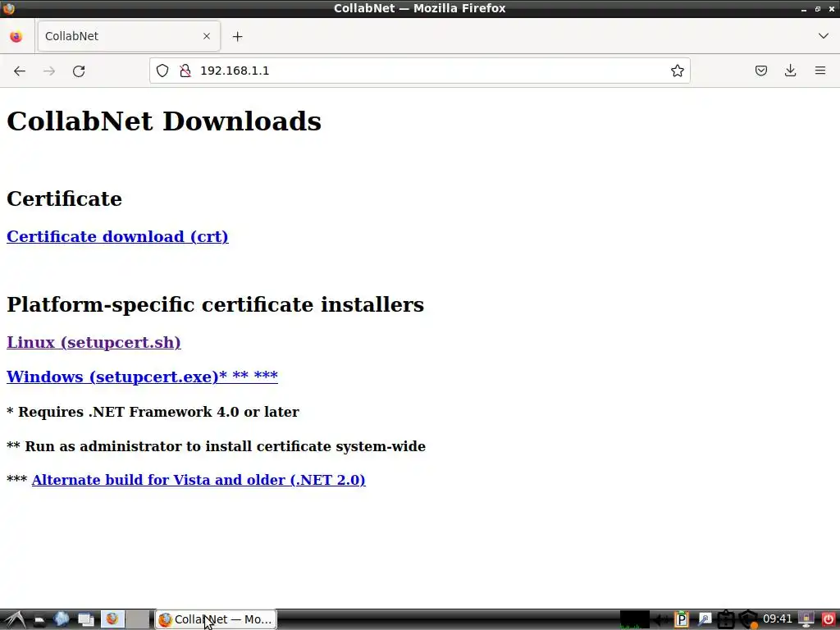Image resolution: width=840 pixels, height=630 pixels.
Task: Close the CollabNet tab
Action: [x=207, y=36]
